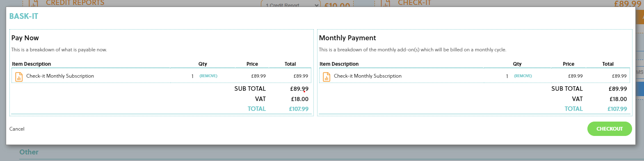
Task: Click the Pay Now section heading
Action: coord(25,38)
